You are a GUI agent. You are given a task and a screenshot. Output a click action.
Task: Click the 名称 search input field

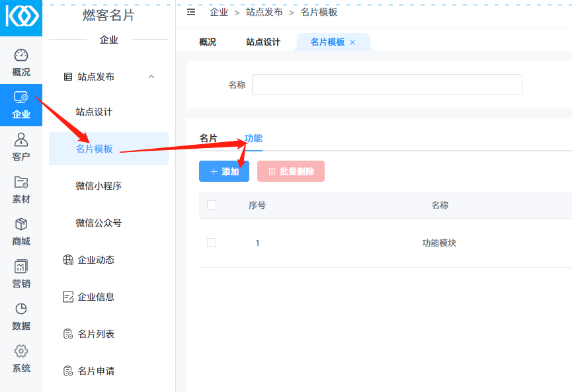(387, 85)
